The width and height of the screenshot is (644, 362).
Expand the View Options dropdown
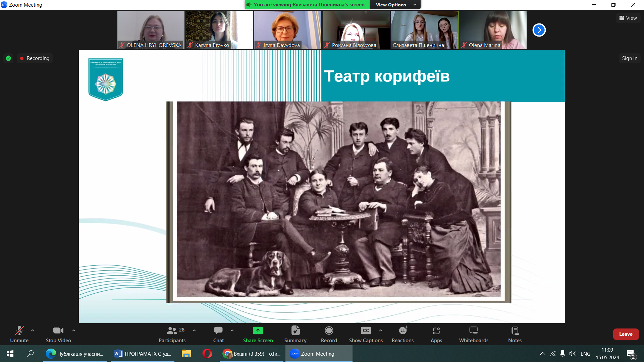tap(395, 5)
